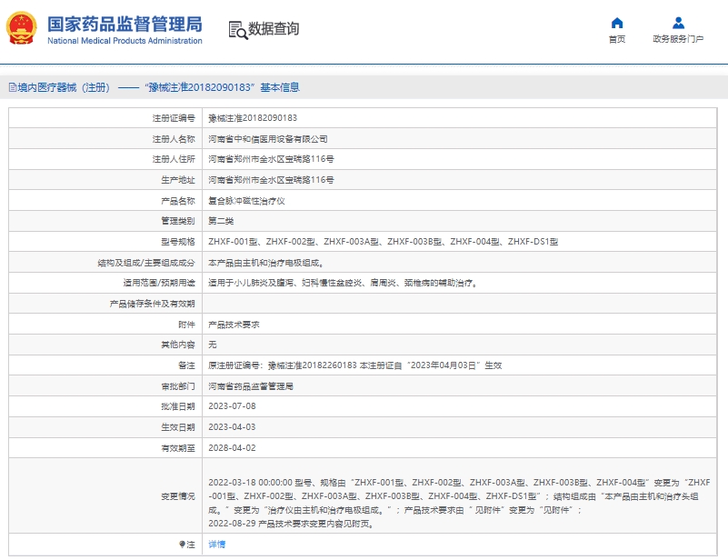Click the 变更情况 row label
This screenshot has height=560, width=728.
(x=178, y=496)
